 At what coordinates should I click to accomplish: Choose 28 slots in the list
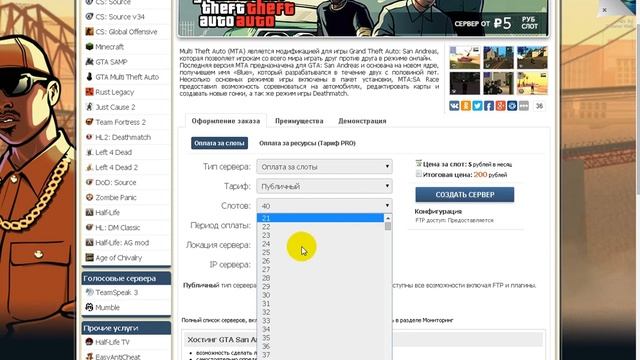click(320, 278)
